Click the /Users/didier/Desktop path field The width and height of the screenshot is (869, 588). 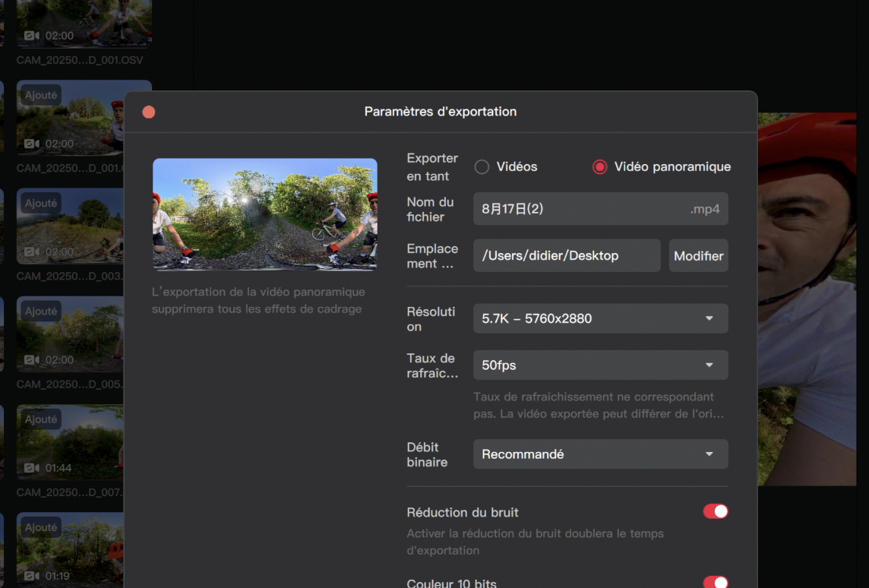coord(567,256)
